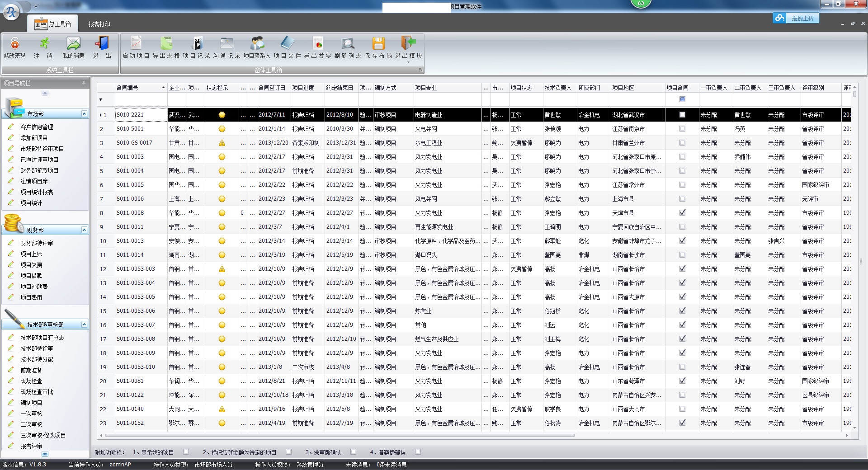Click 保存布局 save layout icon

pyautogui.click(x=378, y=44)
